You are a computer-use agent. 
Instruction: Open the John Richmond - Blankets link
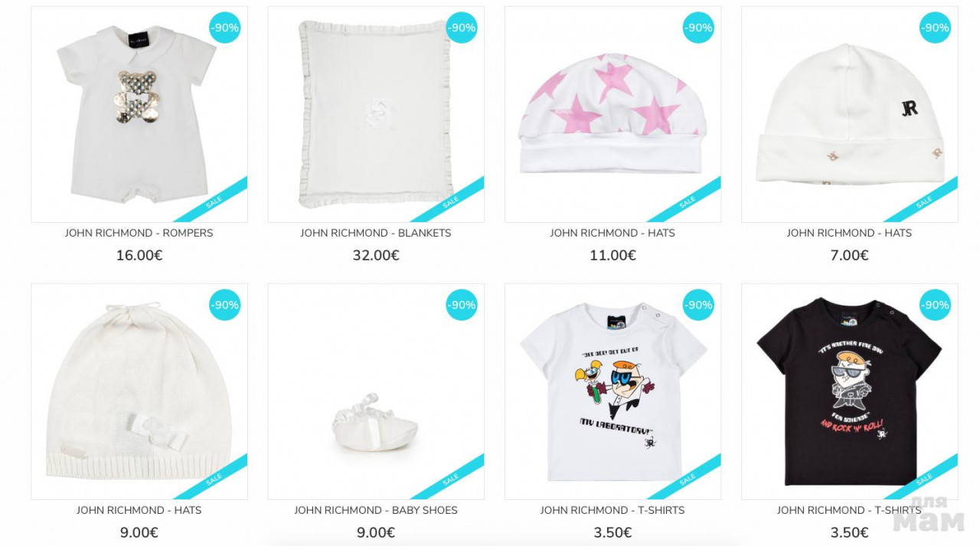point(376,233)
